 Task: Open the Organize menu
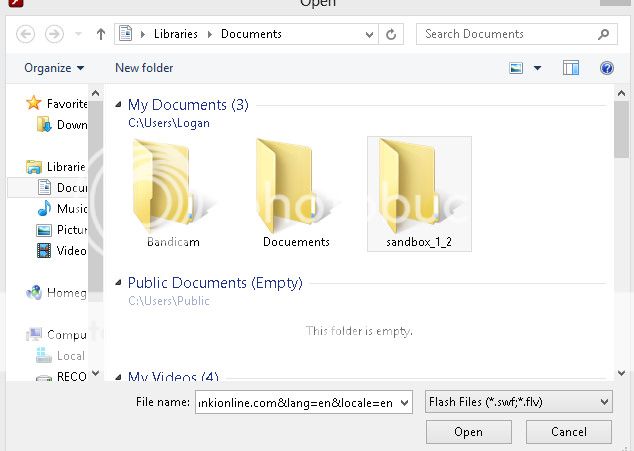click(x=54, y=68)
